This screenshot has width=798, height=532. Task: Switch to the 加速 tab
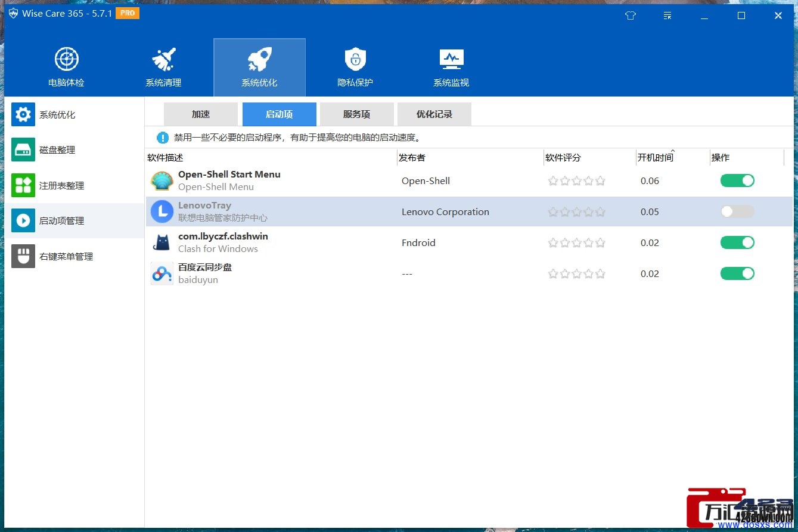201,114
